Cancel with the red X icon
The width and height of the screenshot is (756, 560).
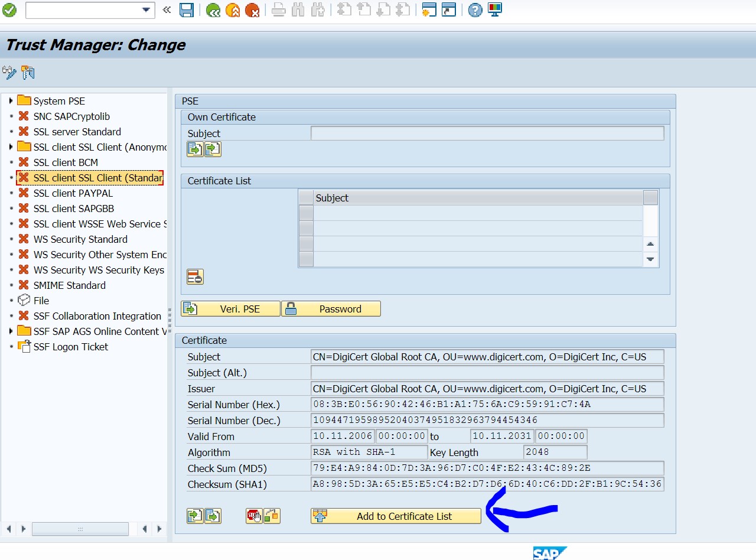coord(252,10)
